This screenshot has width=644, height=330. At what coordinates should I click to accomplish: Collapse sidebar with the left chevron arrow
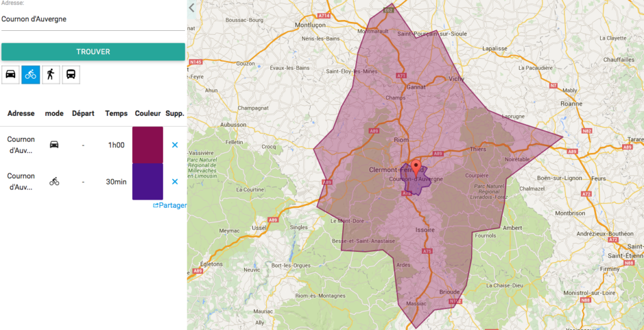(x=192, y=8)
